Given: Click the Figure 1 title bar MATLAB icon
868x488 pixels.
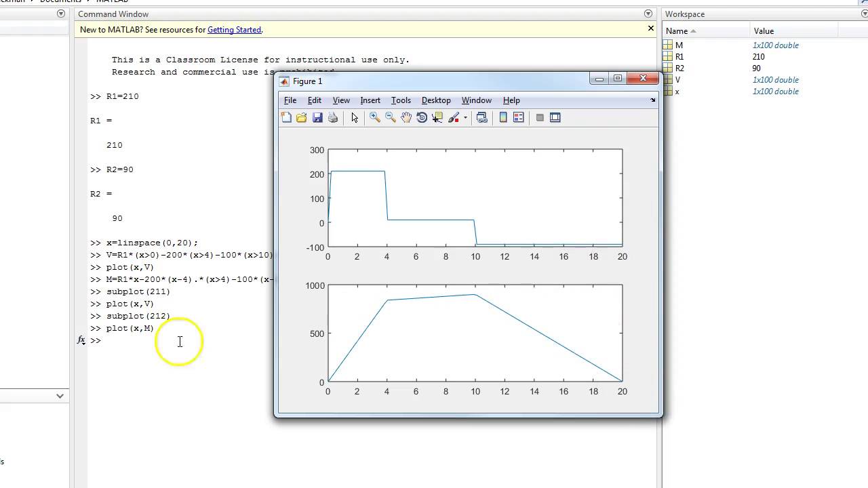Looking at the screenshot, I should pos(284,81).
